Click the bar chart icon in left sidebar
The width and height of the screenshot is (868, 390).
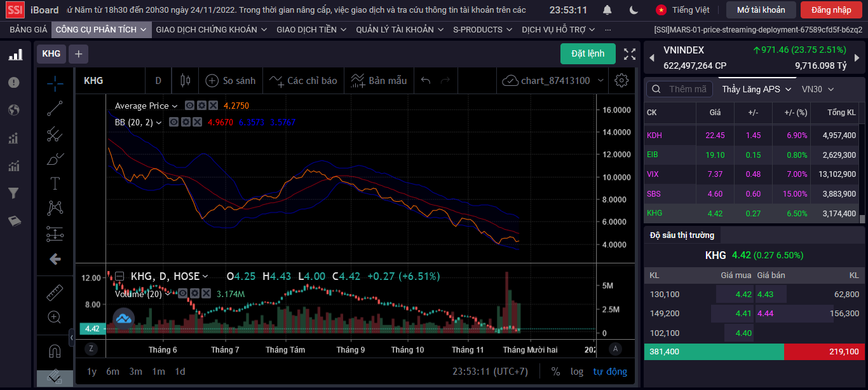pos(15,55)
